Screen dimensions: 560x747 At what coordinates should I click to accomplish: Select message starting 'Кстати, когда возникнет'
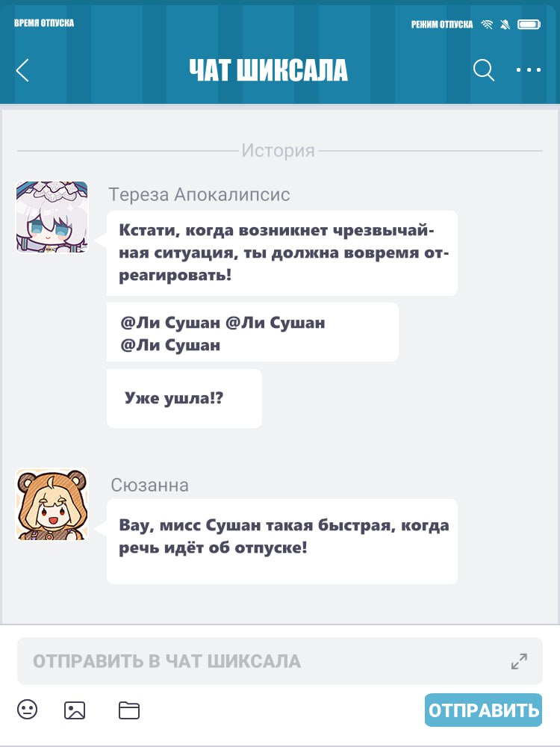point(282,253)
